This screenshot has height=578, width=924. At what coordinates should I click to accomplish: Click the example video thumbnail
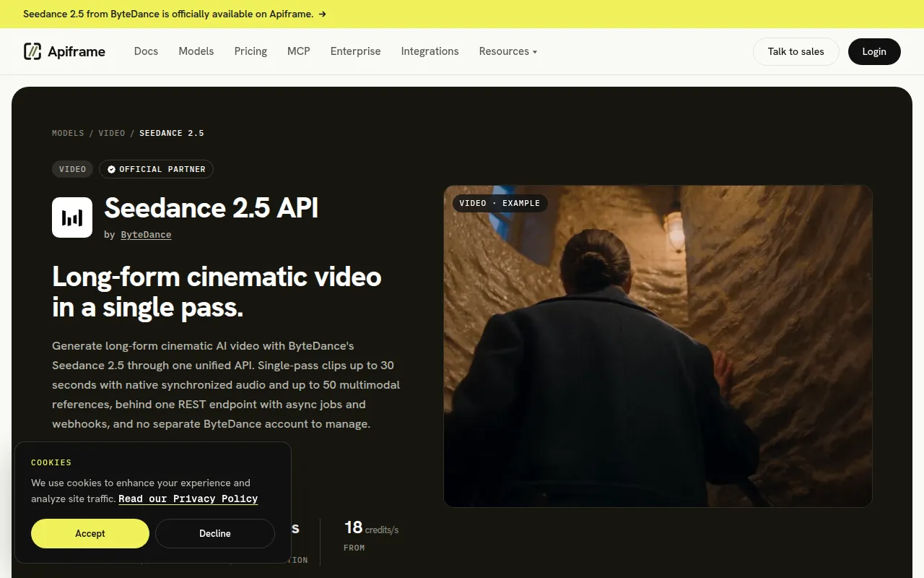(658, 346)
